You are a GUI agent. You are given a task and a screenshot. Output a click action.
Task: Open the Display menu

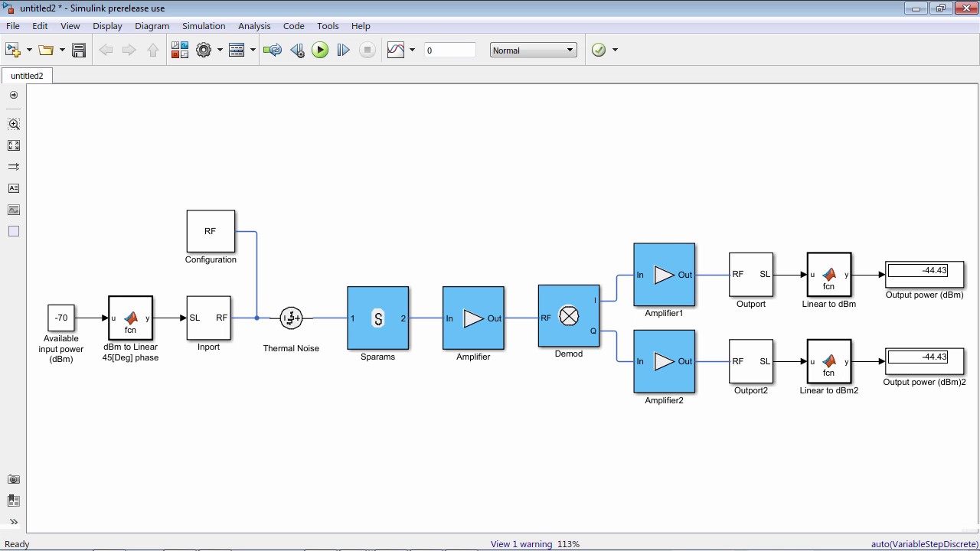coord(107,25)
